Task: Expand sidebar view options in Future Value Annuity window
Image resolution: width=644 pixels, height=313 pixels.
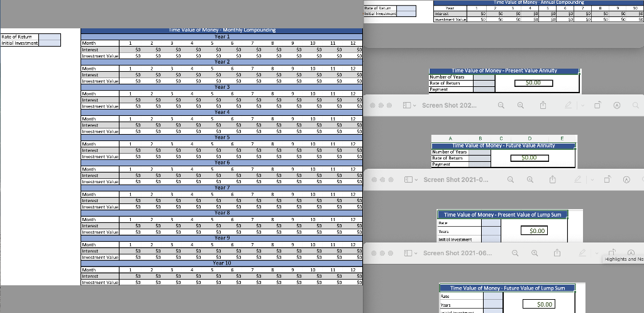Action: 414,106
